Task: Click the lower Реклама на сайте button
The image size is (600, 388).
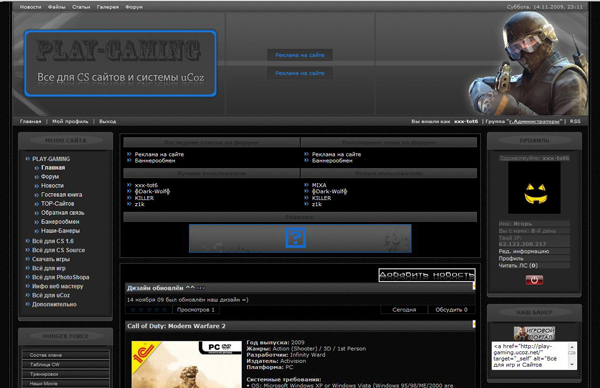Action: tap(300, 73)
